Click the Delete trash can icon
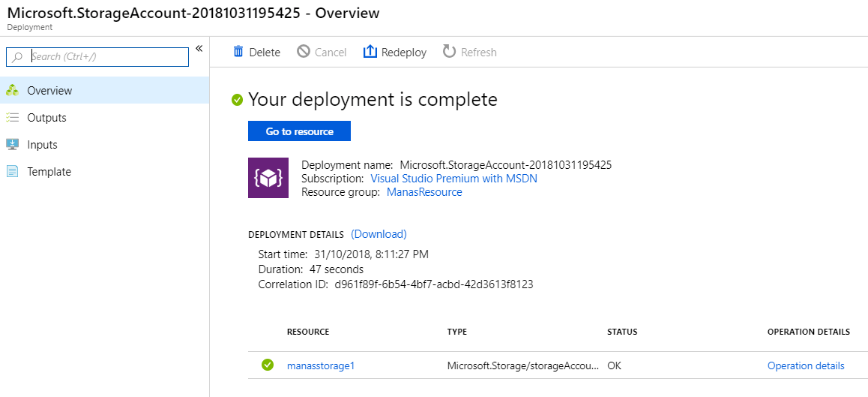This screenshot has height=397, width=868. [238, 52]
